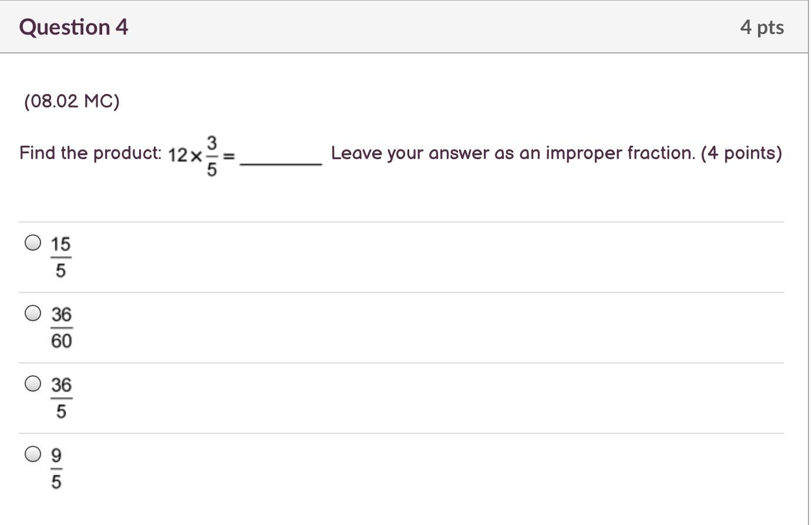812x525 pixels.
Task: Click the 9/5 fraction answer label
Action: pyautogui.click(x=56, y=469)
